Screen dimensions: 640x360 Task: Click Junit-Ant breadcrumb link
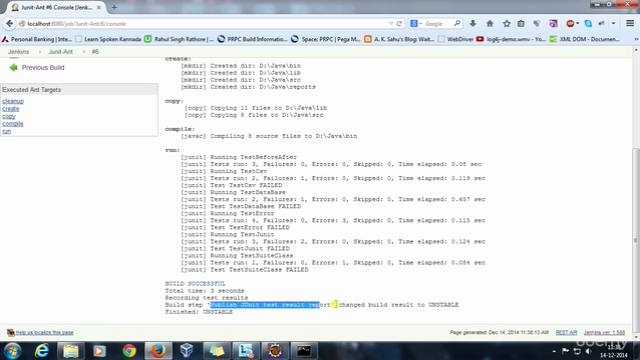click(60, 52)
